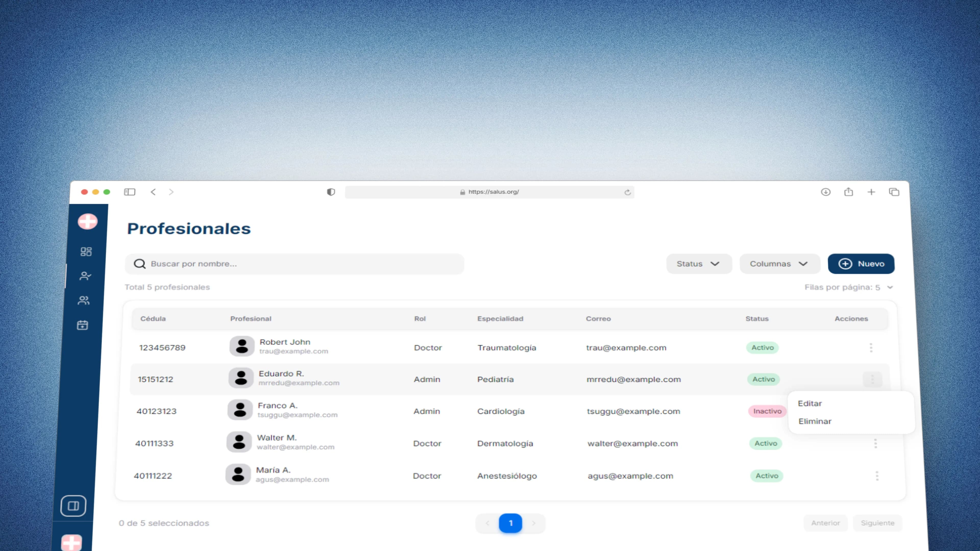The height and width of the screenshot is (551, 980).
Task: Open actions menu for Robert John row
Action: [871, 347]
